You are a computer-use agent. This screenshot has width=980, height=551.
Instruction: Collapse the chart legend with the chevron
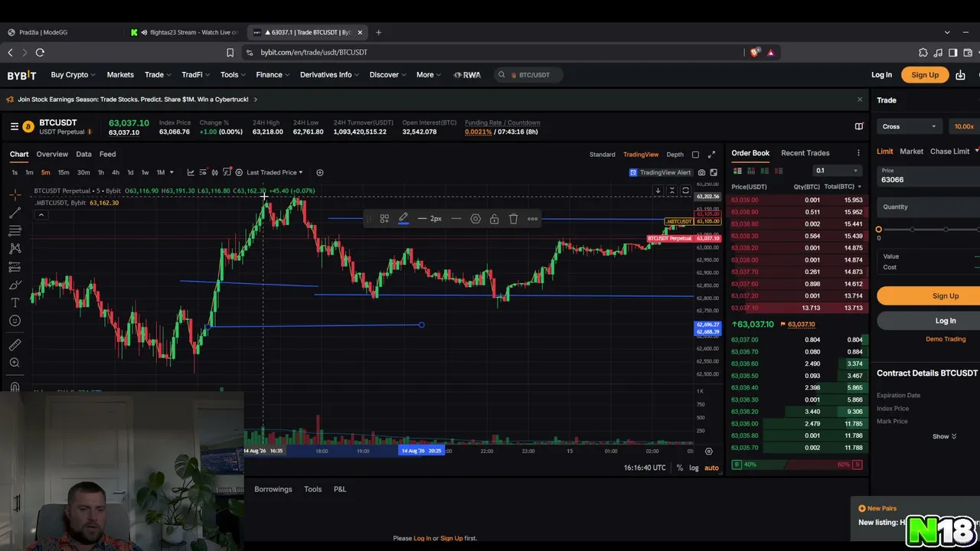(x=41, y=215)
